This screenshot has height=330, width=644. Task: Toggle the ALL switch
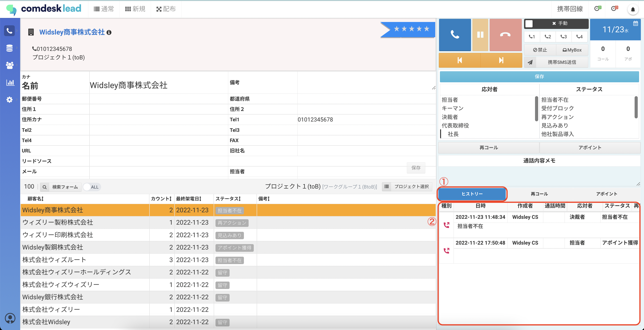92,187
